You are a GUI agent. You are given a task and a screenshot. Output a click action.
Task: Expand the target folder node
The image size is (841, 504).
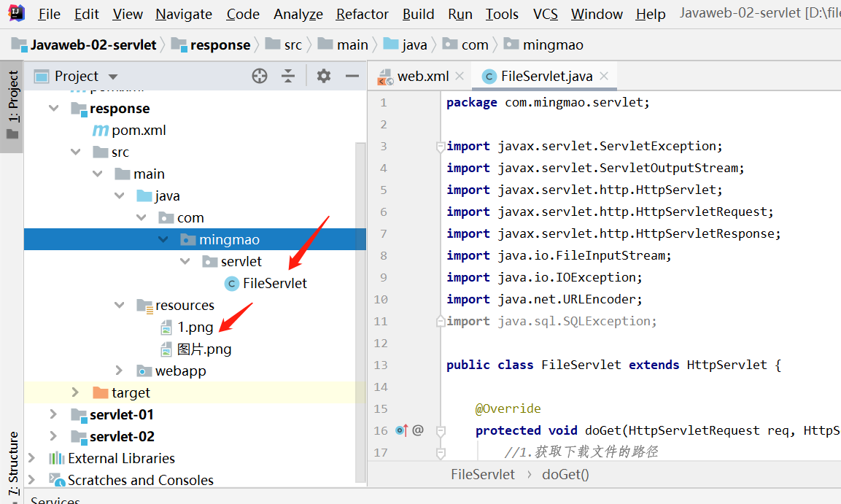pos(76,392)
